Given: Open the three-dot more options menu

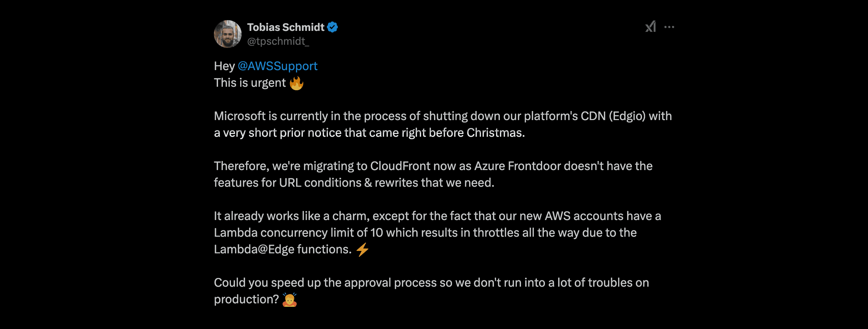Looking at the screenshot, I should click(669, 27).
